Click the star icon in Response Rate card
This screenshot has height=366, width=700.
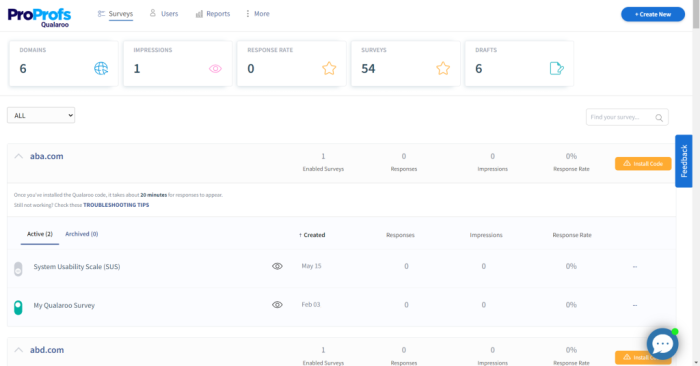pos(329,68)
